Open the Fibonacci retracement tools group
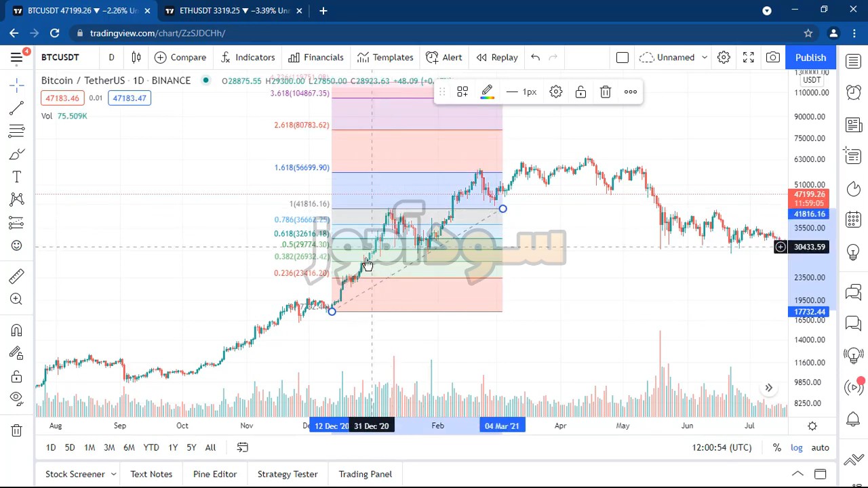 coord(17,130)
